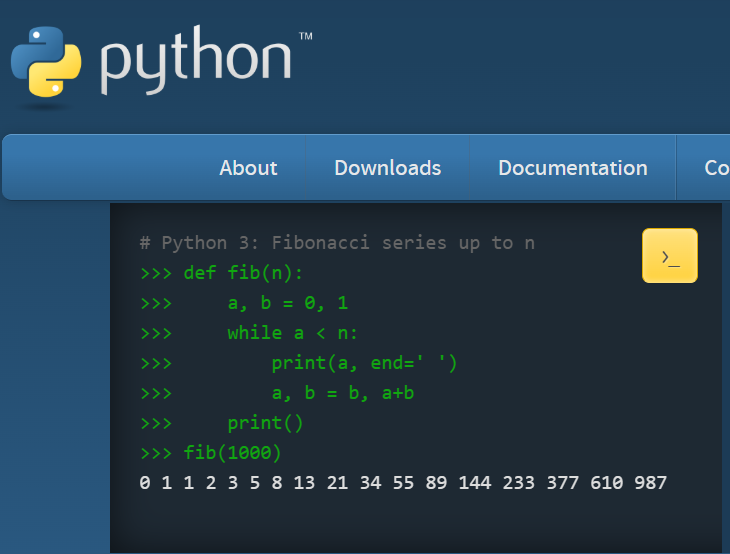Click the comment line '# Python 3: Fibonacci series up to n'

click(x=337, y=243)
